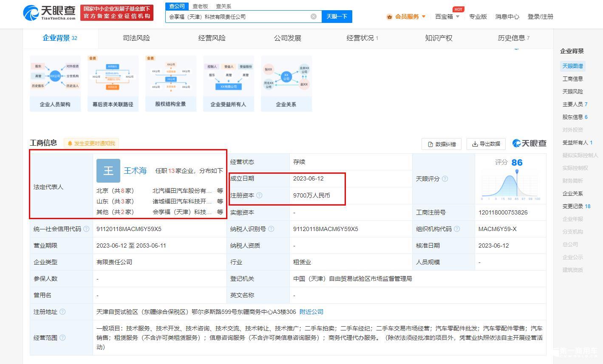
Task: Click the 北汽福田汽车股份有… company entry
Action: 182,191
